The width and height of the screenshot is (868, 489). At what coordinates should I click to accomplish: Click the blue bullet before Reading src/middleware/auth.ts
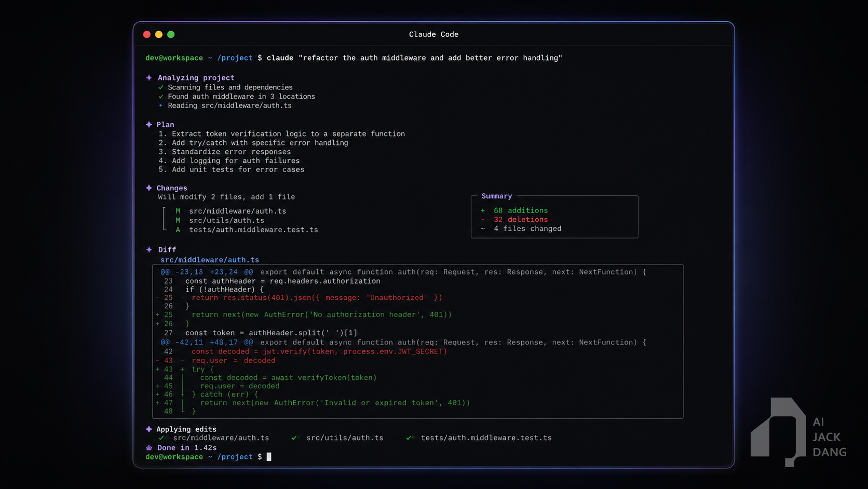tap(161, 105)
